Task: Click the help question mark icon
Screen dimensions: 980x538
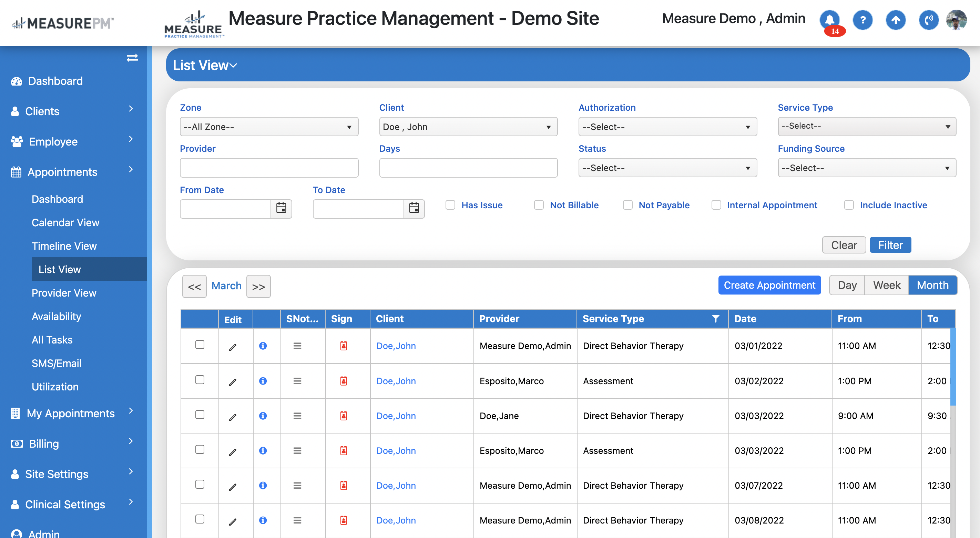Action: click(862, 20)
